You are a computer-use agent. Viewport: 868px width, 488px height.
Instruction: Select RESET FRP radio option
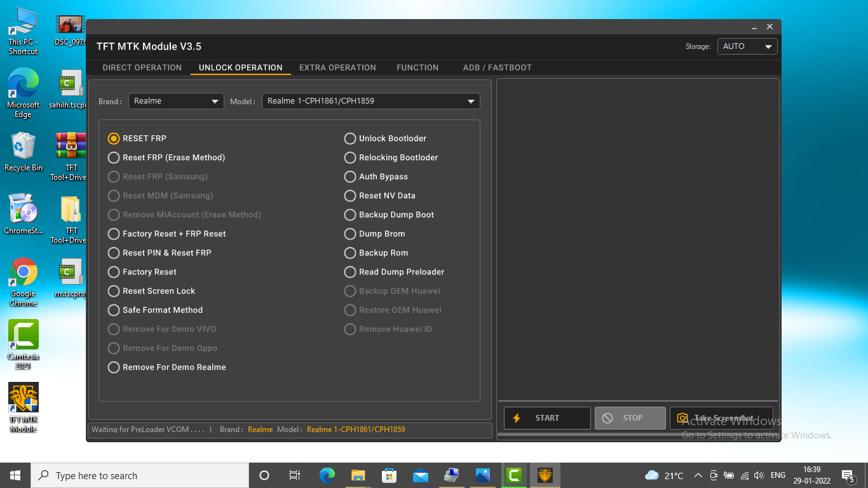point(137,139)
